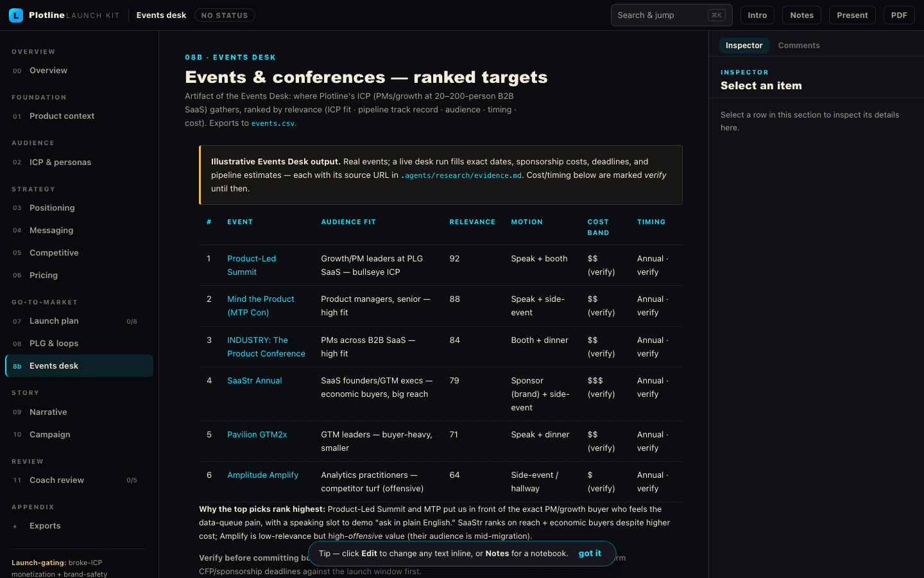
Task: Click the ⌘K shortcut badge in search
Action: click(716, 15)
